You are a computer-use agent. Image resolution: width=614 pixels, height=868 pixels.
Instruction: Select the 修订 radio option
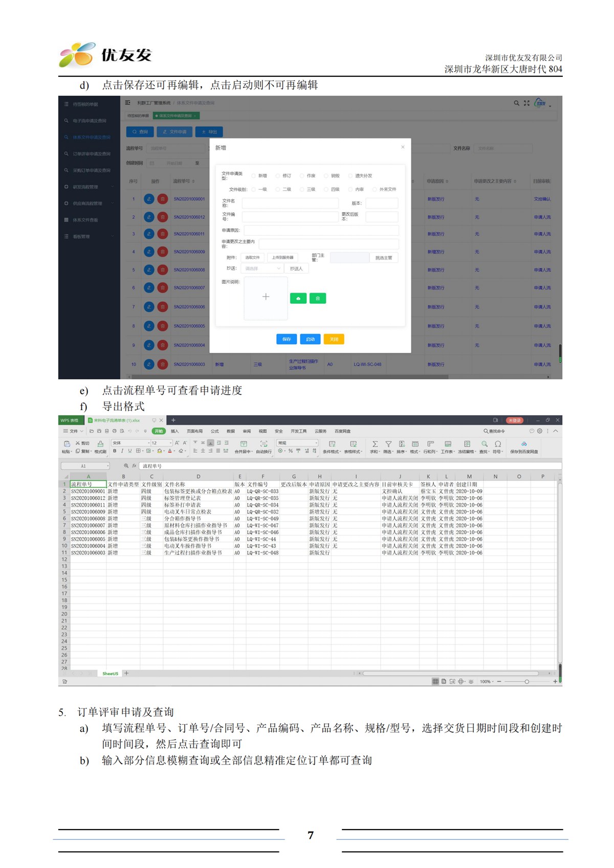pos(278,176)
